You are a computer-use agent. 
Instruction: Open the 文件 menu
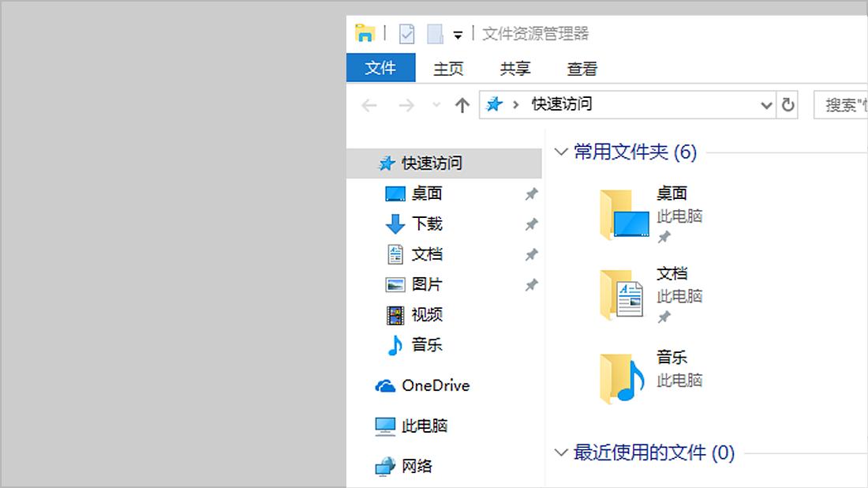[x=380, y=69]
